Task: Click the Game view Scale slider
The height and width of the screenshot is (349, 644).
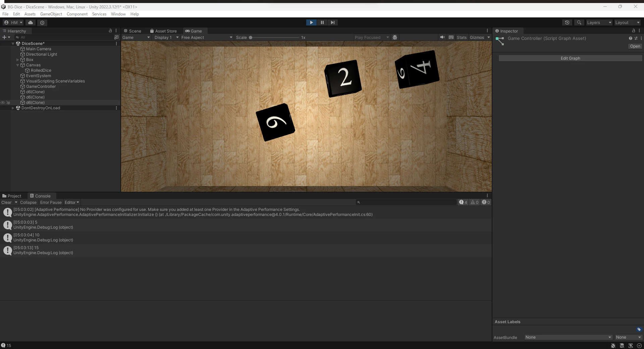Action: click(274, 37)
